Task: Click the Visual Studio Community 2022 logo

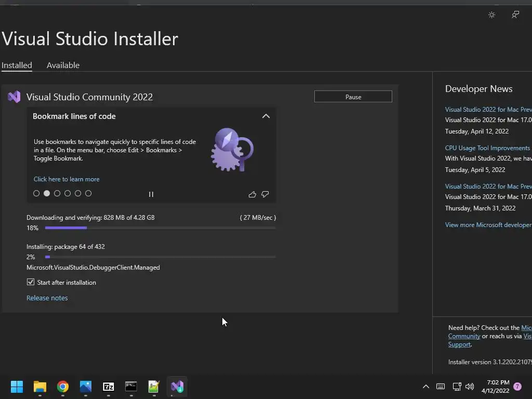Action: pos(14,97)
